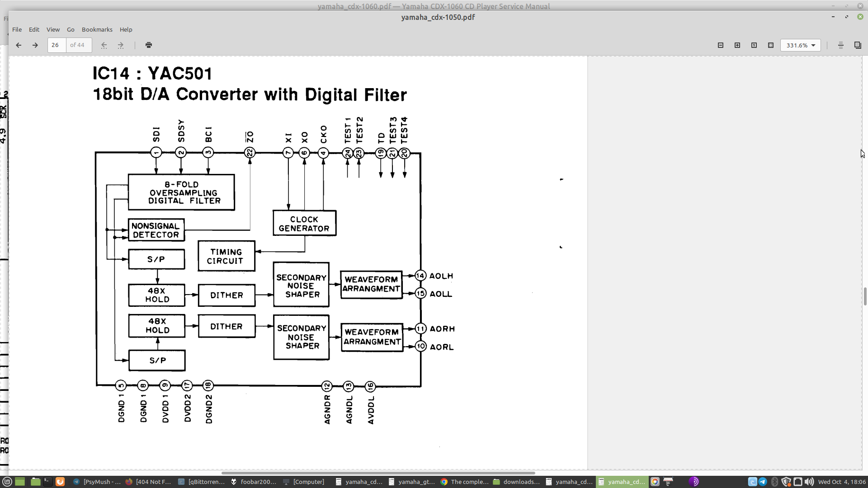Open the Go menu
This screenshot has width=868, height=488.
click(71, 29)
